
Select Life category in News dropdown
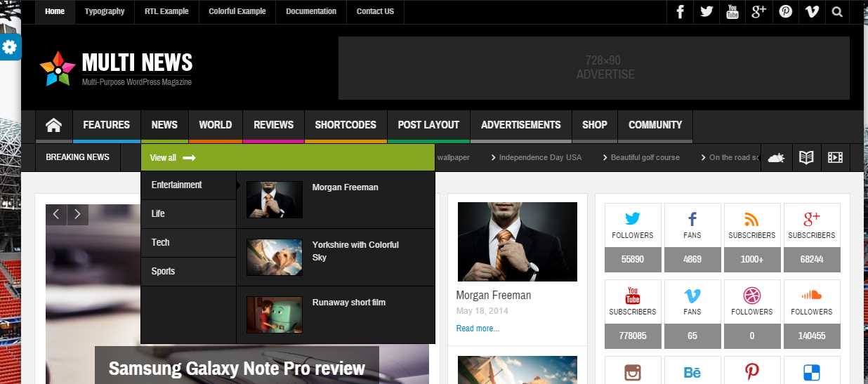(x=188, y=214)
